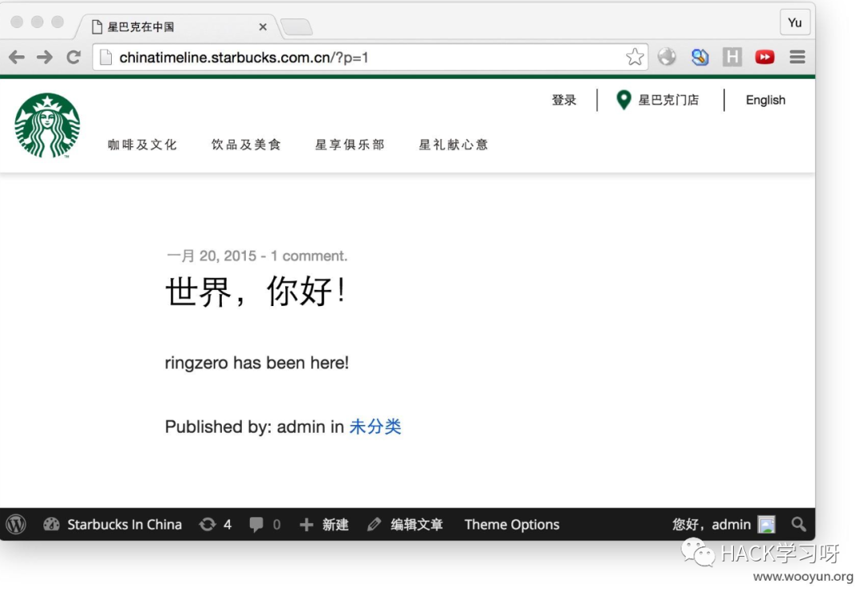Screen dimensions: 868x592
Task: Open Theme Options in admin bar
Action: point(512,525)
